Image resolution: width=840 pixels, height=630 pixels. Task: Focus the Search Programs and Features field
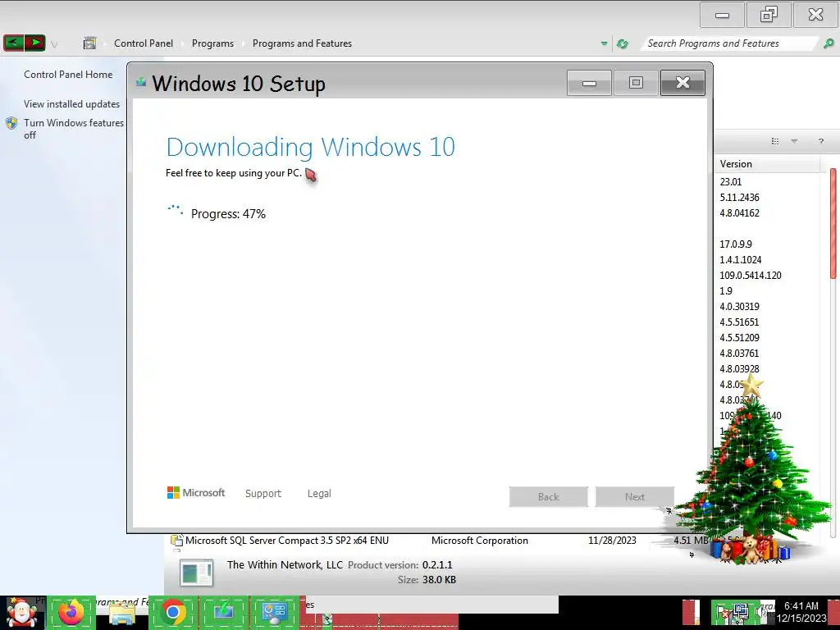click(x=730, y=43)
